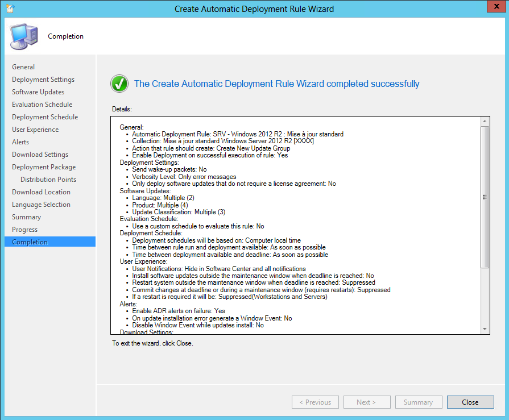Click 'Enable Deployment on successful execution' line
Viewport: 509px width, 420px height.
[210, 155]
